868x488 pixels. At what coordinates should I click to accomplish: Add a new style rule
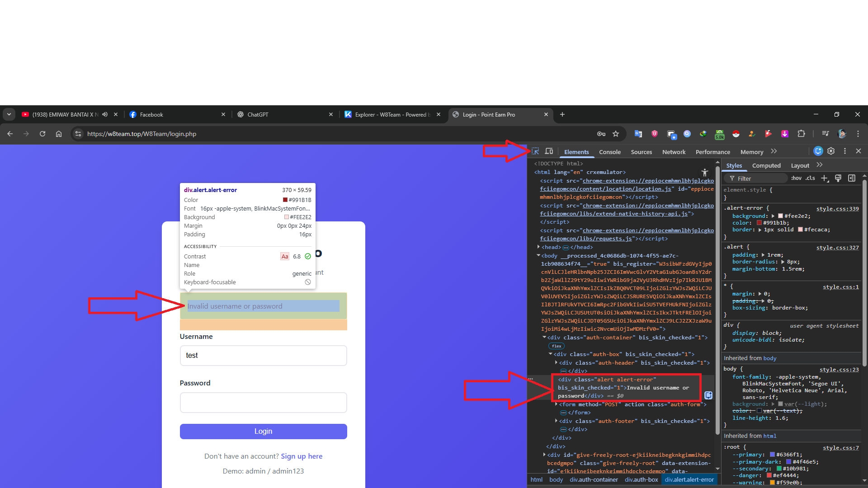pos(825,178)
